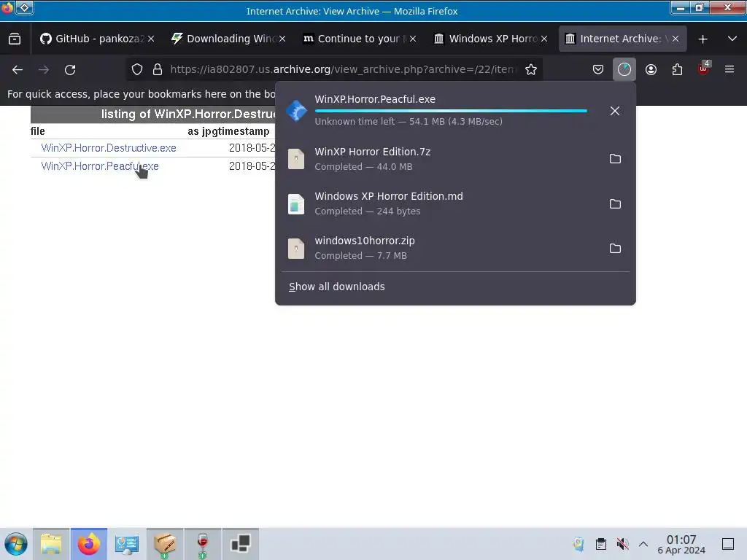Close the Windows XP Horror tab
Viewport: 747px width, 560px height.
pos(544,39)
